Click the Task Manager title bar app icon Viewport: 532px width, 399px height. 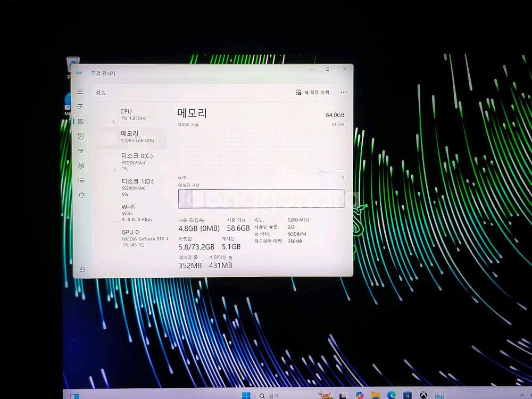click(79, 72)
